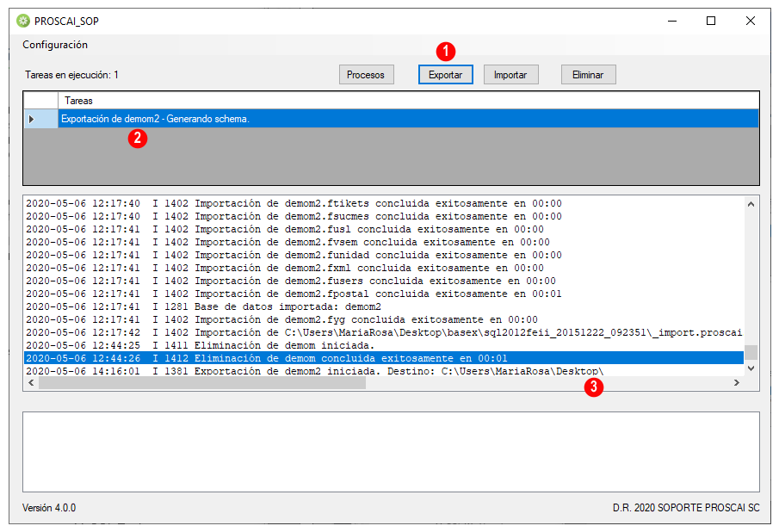Click the horizontal scrollbar thumb in log
779x532 pixels.
pos(202,382)
